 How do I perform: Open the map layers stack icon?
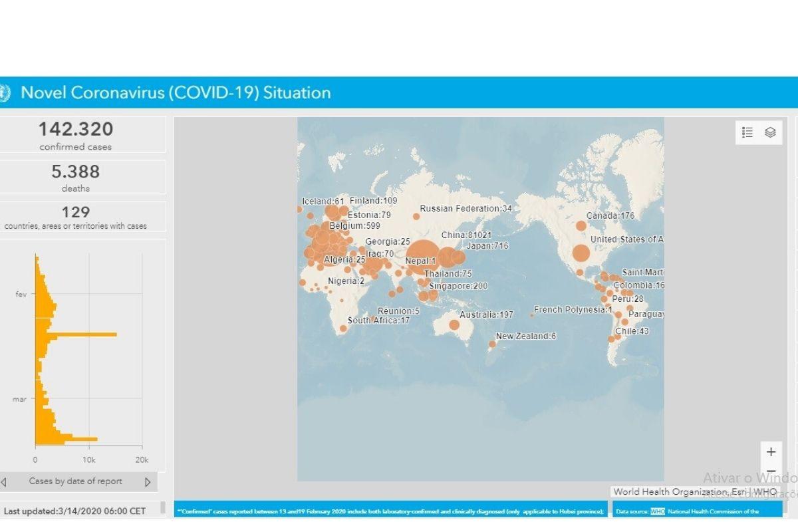[770, 132]
